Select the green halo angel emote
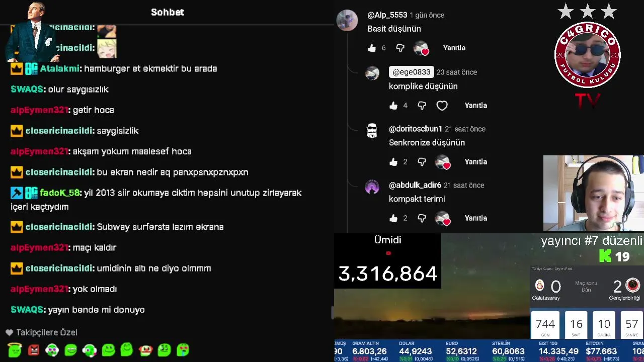This screenshot has height=362, width=644. coord(15,349)
